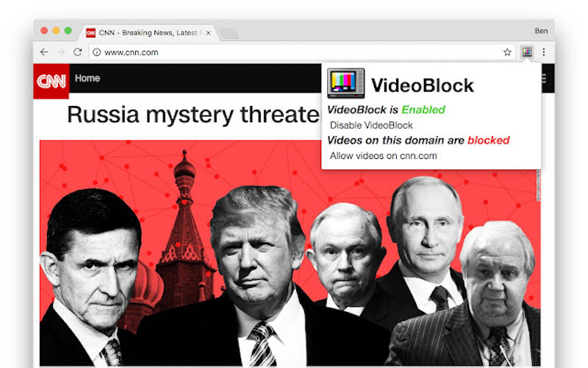Viewport: 588px width, 368px height.
Task: Open the red Russia story image
Action: point(290,253)
